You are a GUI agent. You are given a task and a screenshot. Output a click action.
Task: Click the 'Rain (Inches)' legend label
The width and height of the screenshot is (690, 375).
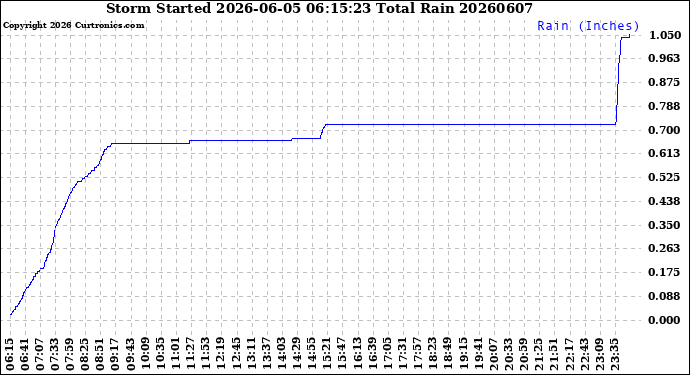point(588,26)
